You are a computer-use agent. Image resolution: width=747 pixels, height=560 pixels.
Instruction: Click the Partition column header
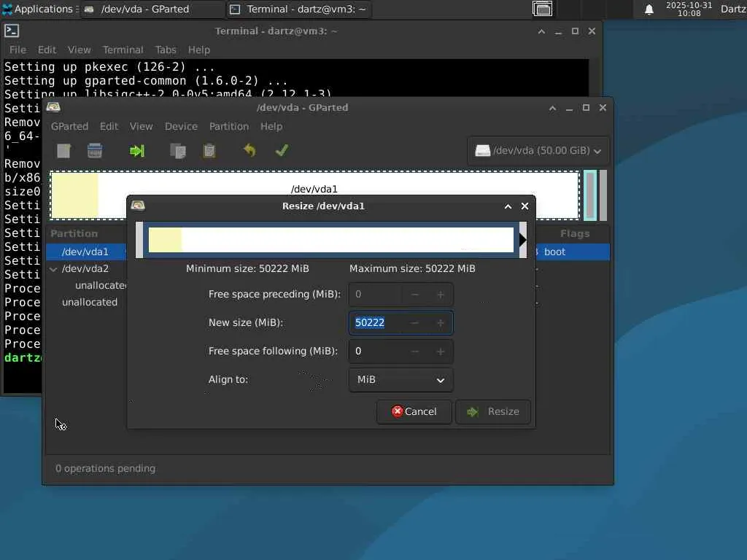(74, 233)
